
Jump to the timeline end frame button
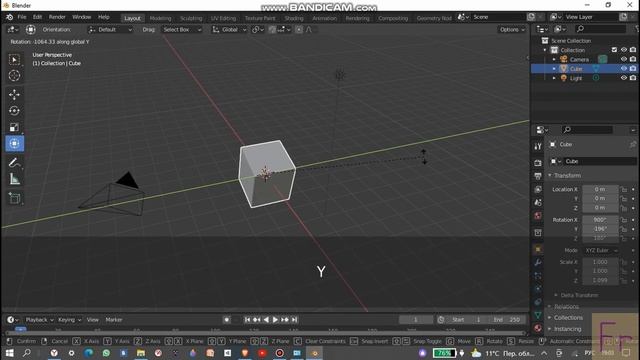tap(294, 320)
